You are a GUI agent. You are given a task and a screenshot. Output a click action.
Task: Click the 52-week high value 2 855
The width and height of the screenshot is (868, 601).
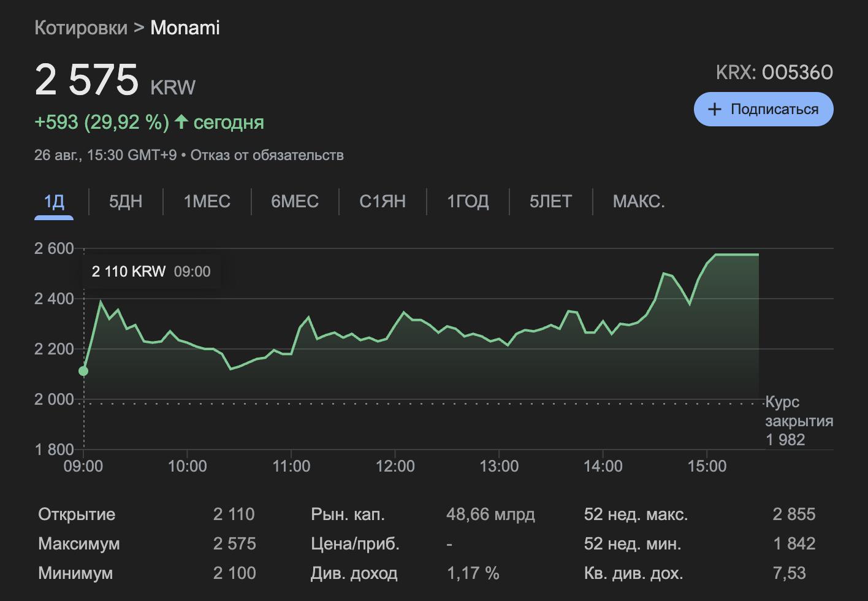click(x=794, y=514)
